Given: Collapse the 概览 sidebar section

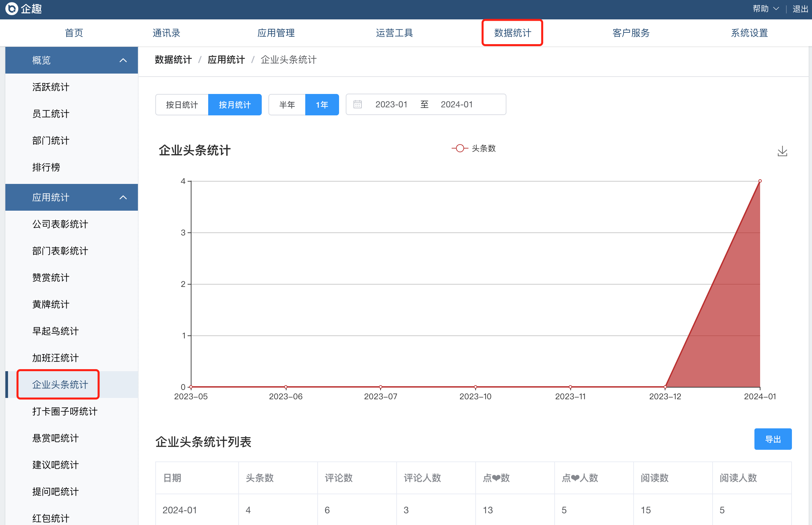Looking at the screenshot, I should (x=123, y=60).
